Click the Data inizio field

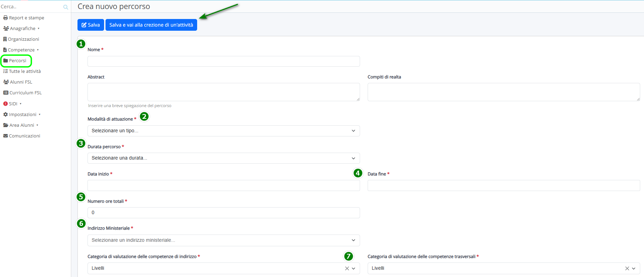tap(223, 185)
